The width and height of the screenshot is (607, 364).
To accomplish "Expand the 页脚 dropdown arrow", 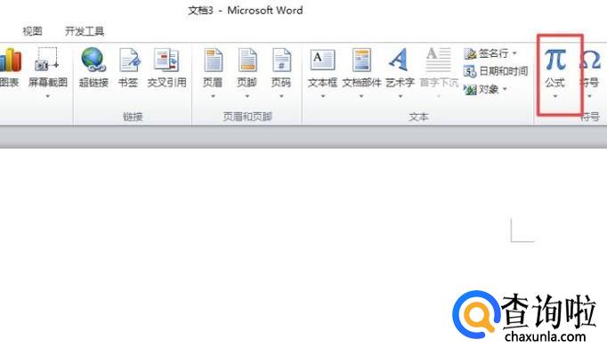I will [x=247, y=96].
